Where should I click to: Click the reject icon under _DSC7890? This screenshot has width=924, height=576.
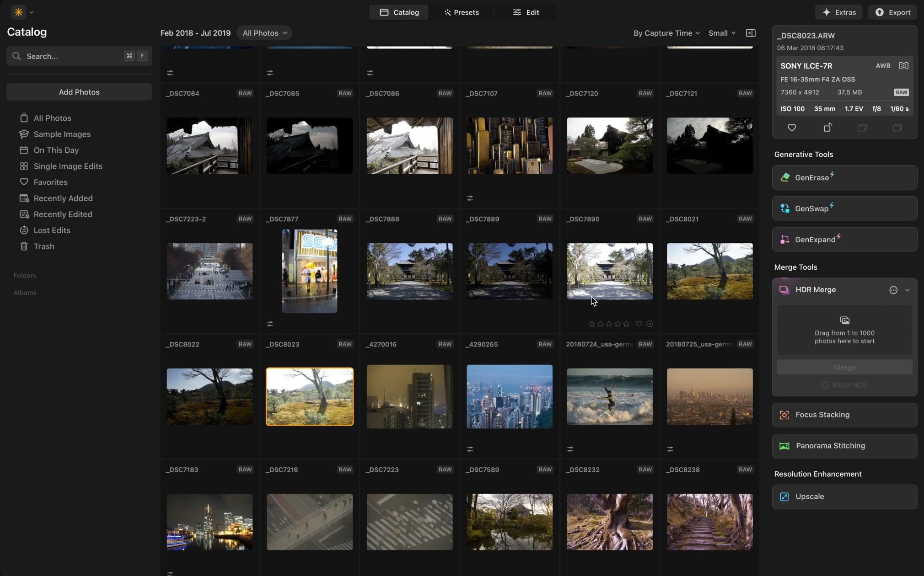tap(650, 324)
